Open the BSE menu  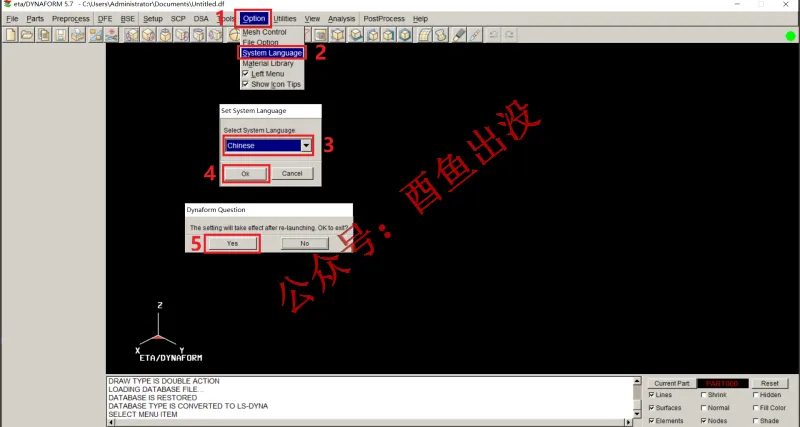tap(128, 19)
